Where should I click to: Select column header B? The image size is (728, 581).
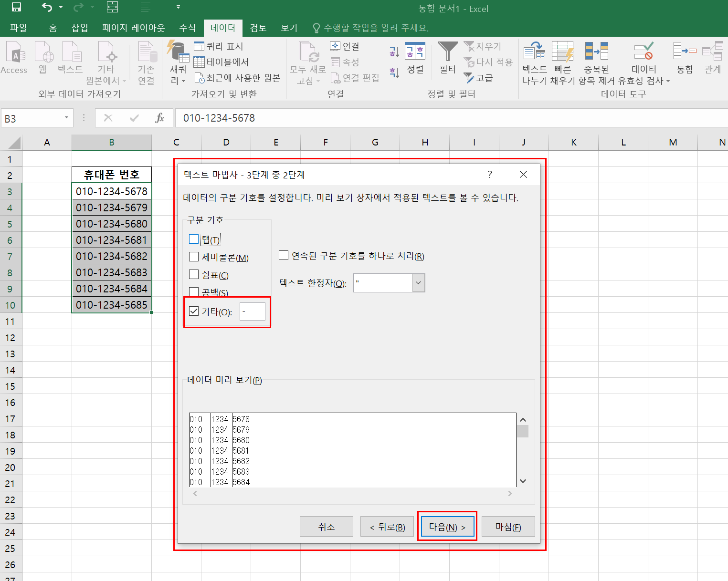(x=112, y=142)
